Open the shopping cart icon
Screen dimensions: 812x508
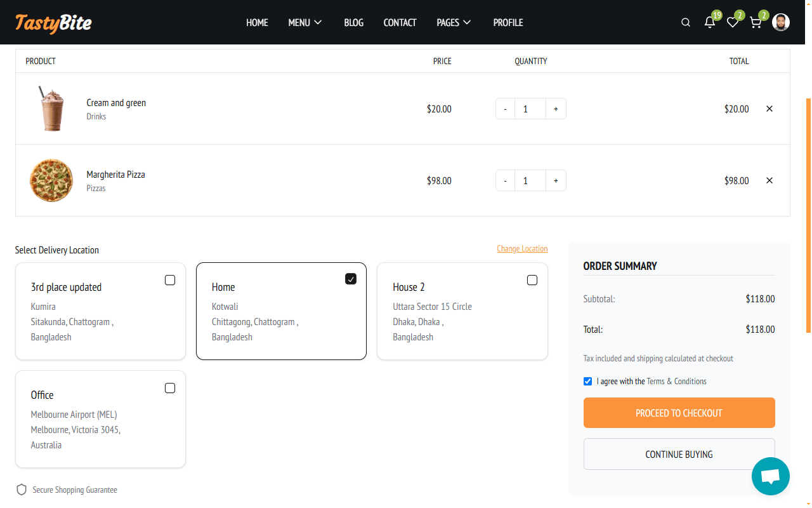[756, 23]
